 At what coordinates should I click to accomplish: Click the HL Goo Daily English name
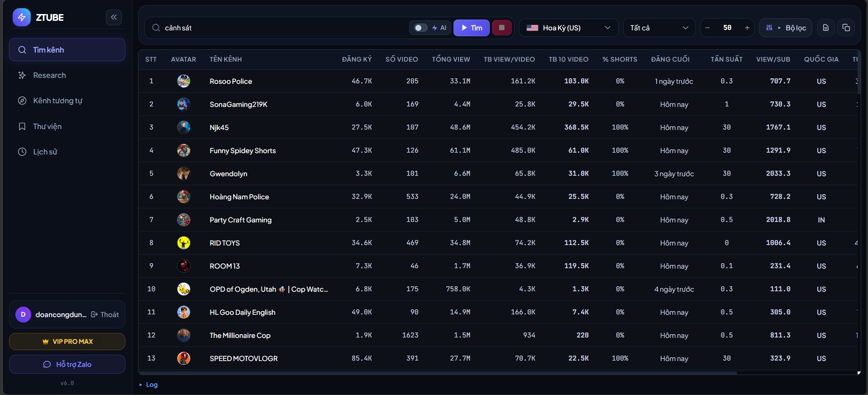(242, 312)
